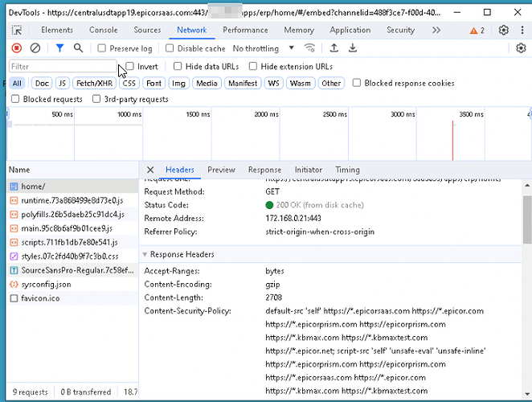This screenshot has width=532, height=402.
Task: Open the Security tab
Action: pos(401,31)
